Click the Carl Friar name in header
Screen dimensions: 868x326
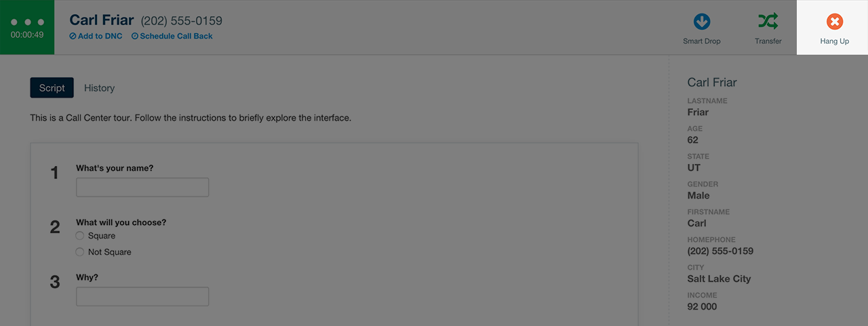pos(102,20)
